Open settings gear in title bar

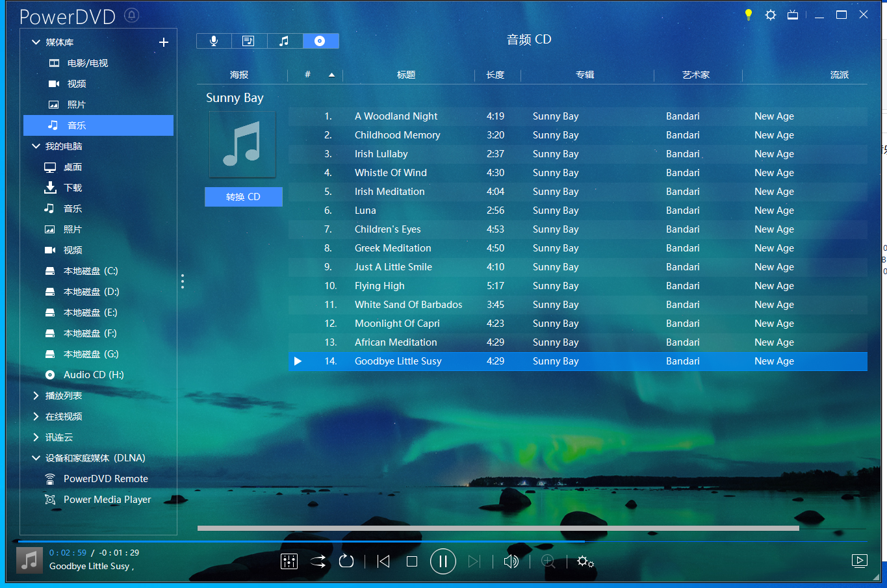[x=771, y=14]
